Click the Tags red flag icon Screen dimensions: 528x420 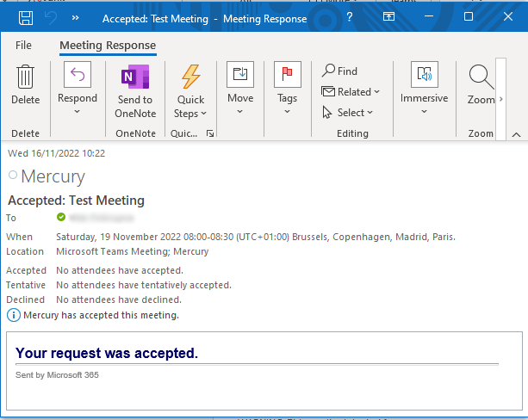(287, 74)
